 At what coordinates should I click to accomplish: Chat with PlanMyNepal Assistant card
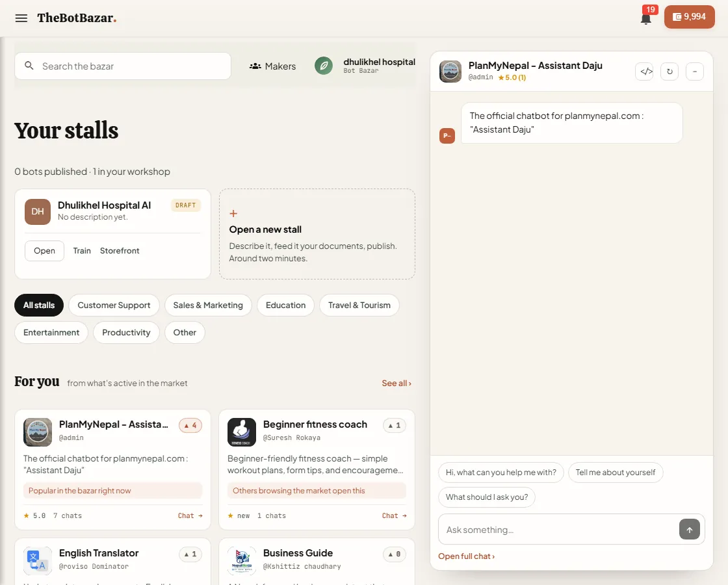(190, 516)
